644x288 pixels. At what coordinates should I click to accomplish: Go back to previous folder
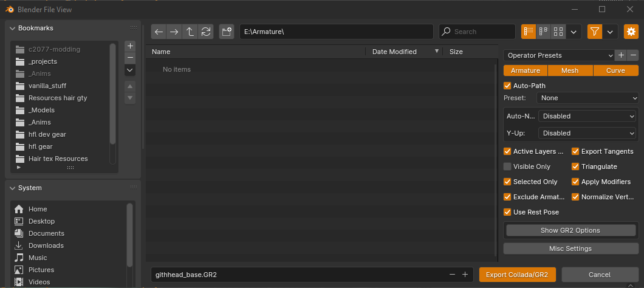pos(159,32)
